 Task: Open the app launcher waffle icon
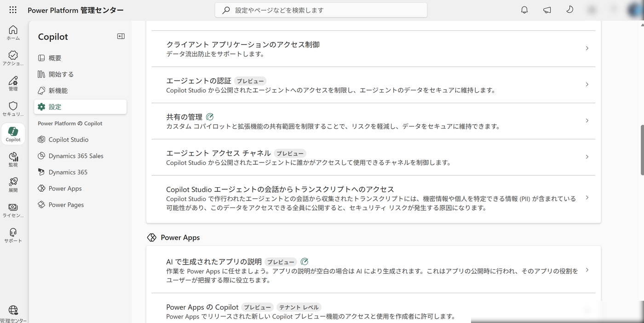click(x=13, y=10)
